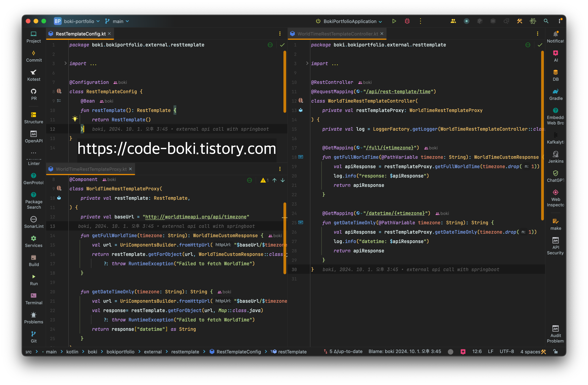The height and width of the screenshot is (385, 588).
Task: Run BokiPortfolioApplication with play icon
Action: [x=394, y=21]
